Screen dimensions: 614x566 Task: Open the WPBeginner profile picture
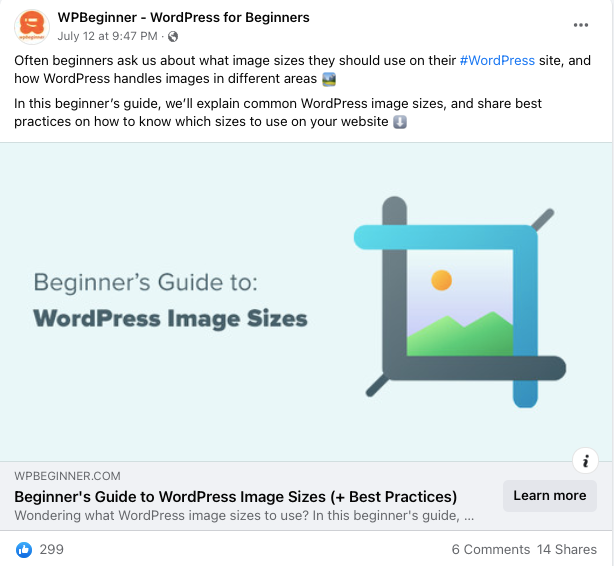pos(32,26)
